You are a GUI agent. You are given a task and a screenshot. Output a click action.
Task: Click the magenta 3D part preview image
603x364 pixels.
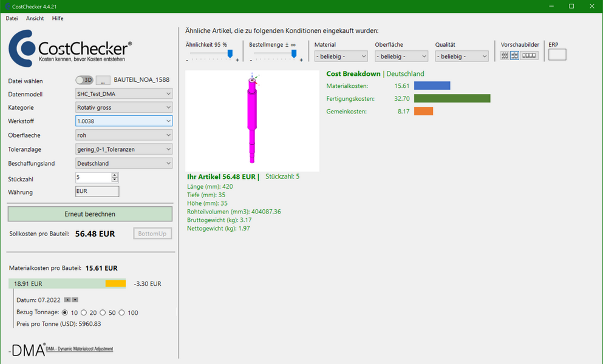click(252, 121)
